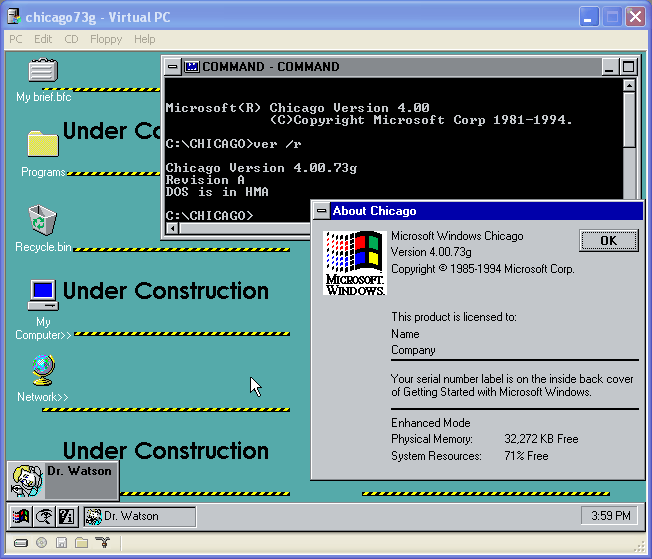652x559 pixels.
Task: Click the COMMAND window scroll-left arrow
Action: click(x=172, y=228)
